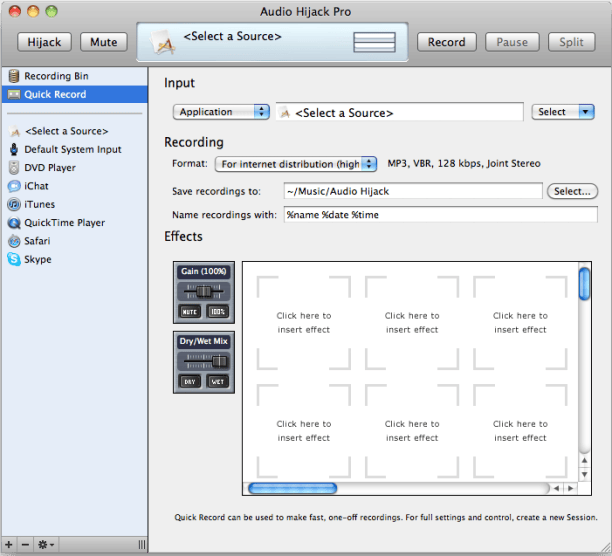Click effects scroll left arrow
This screenshot has width=612, height=556.
tap(557, 488)
